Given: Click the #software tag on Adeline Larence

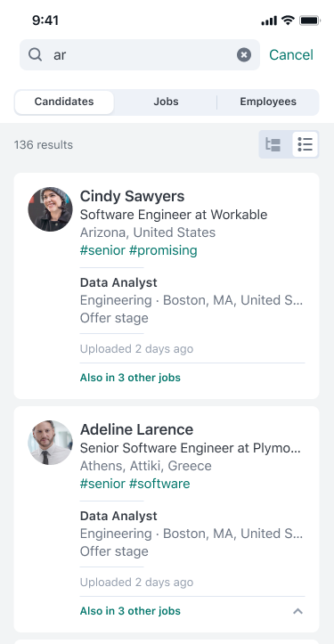Looking at the screenshot, I should click(x=159, y=484).
